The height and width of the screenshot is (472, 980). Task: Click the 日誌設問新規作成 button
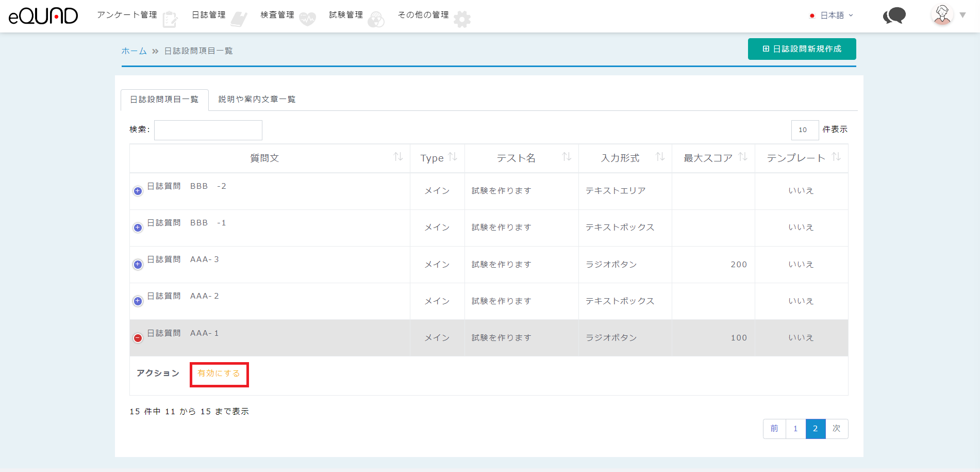802,49
